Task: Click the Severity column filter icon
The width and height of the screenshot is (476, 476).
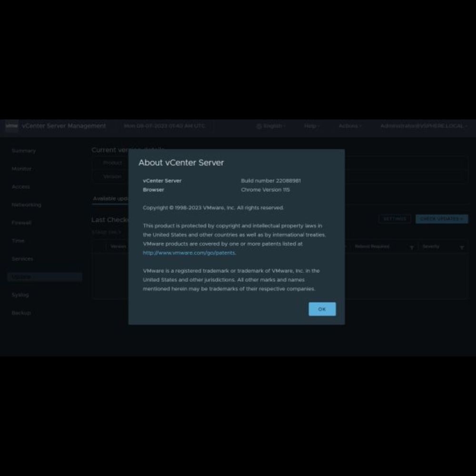Action: pos(462,248)
